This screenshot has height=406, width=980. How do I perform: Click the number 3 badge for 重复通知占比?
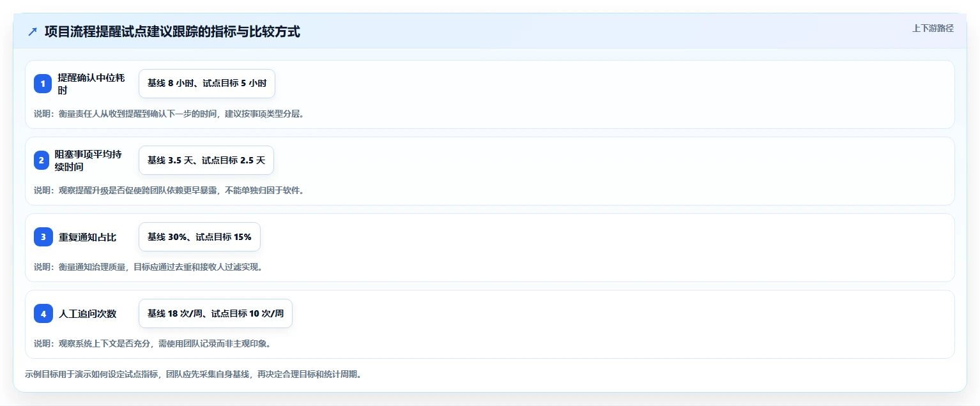tap(43, 237)
